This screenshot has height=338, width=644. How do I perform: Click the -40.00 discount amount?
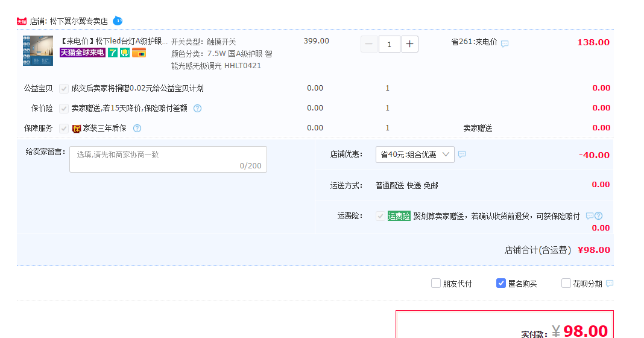[x=594, y=155]
